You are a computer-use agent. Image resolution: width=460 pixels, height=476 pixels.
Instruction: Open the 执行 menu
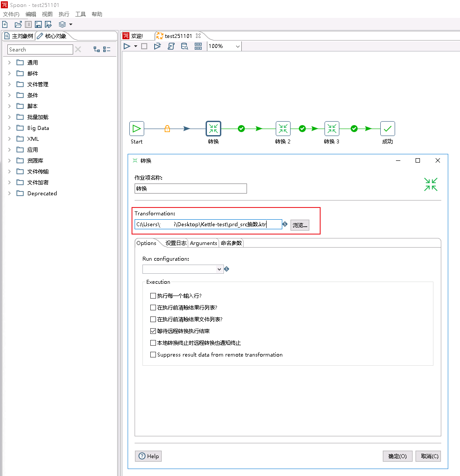click(x=64, y=14)
